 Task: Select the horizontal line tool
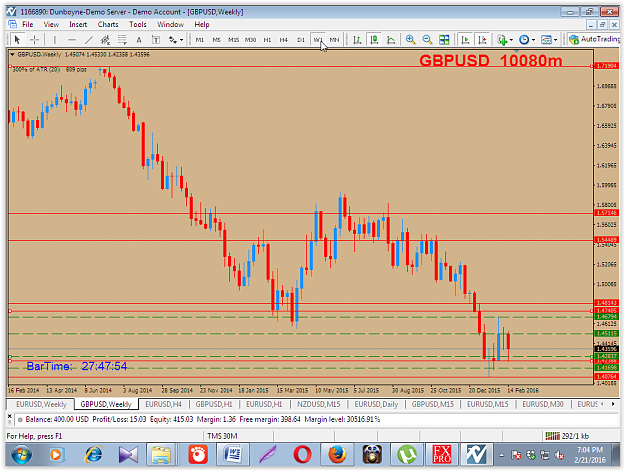click(72, 39)
